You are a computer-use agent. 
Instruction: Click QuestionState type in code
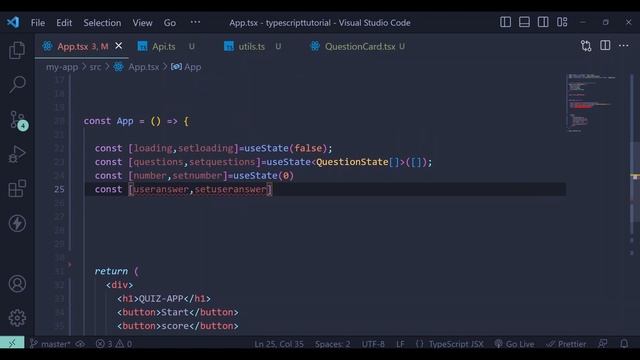[352, 162]
